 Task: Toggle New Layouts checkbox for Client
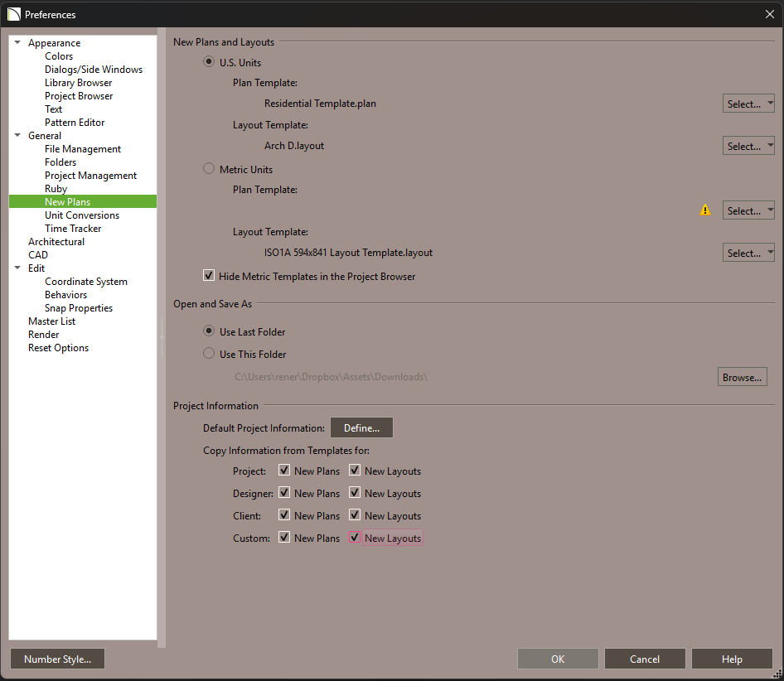pos(355,515)
